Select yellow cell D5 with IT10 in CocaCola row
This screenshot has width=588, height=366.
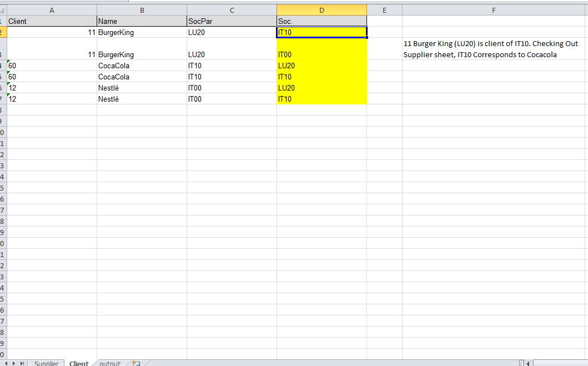coord(321,77)
